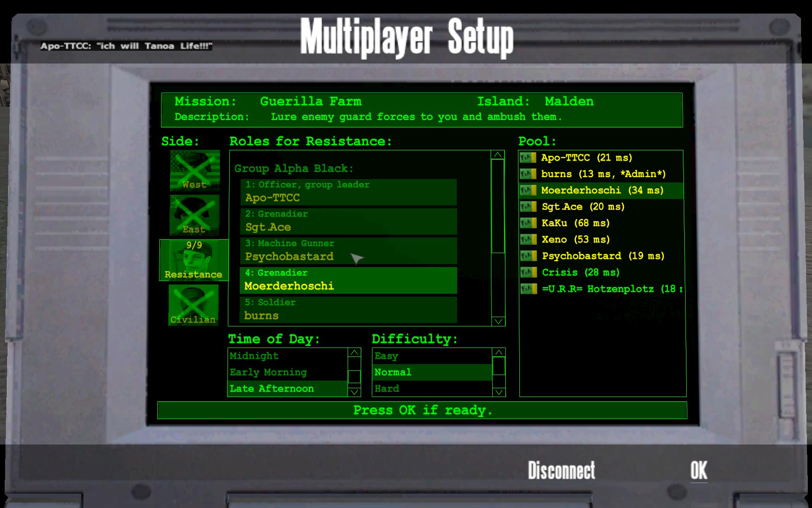Select the Machine Gunner role slot
This screenshot has width=812, height=508.
348,251
